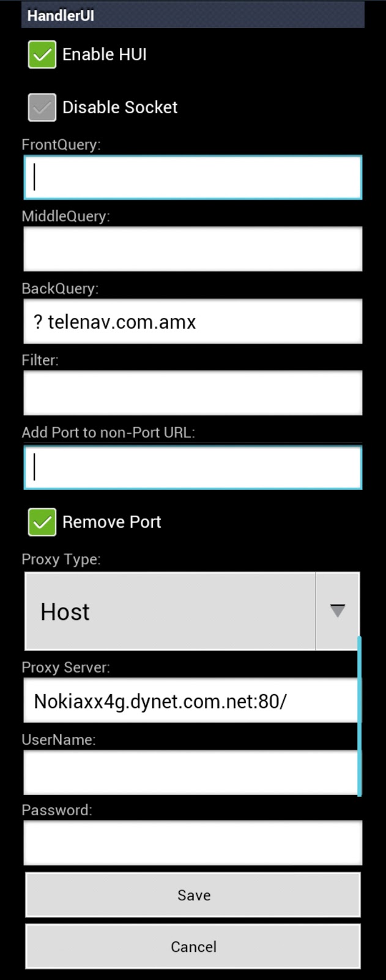386x980 pixels.
Task: Focus the MiddleQuery input box
Action: point(193,249)
